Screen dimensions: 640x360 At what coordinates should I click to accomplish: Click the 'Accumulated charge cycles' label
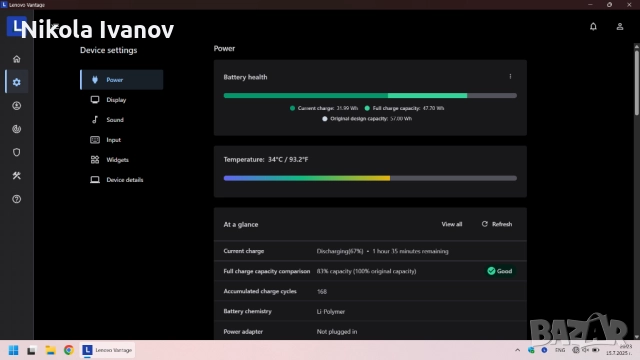coord(260,291)
